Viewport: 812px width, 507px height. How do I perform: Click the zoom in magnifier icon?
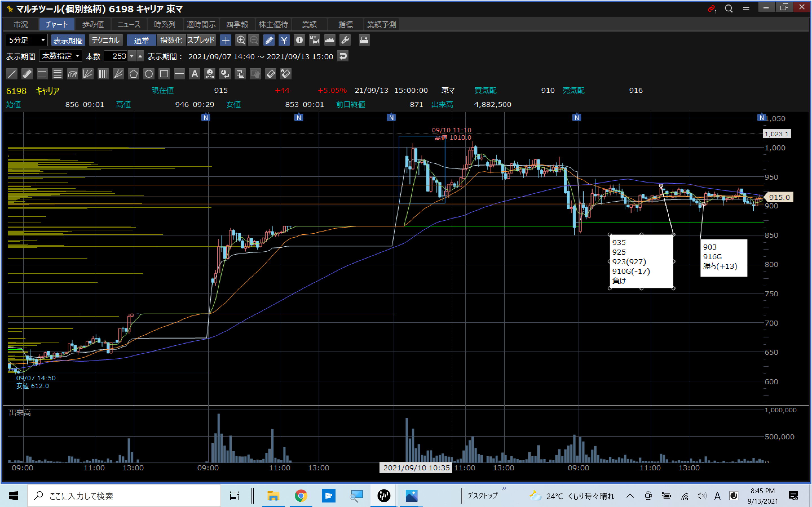pyautogui.click(x=240, y=40)
